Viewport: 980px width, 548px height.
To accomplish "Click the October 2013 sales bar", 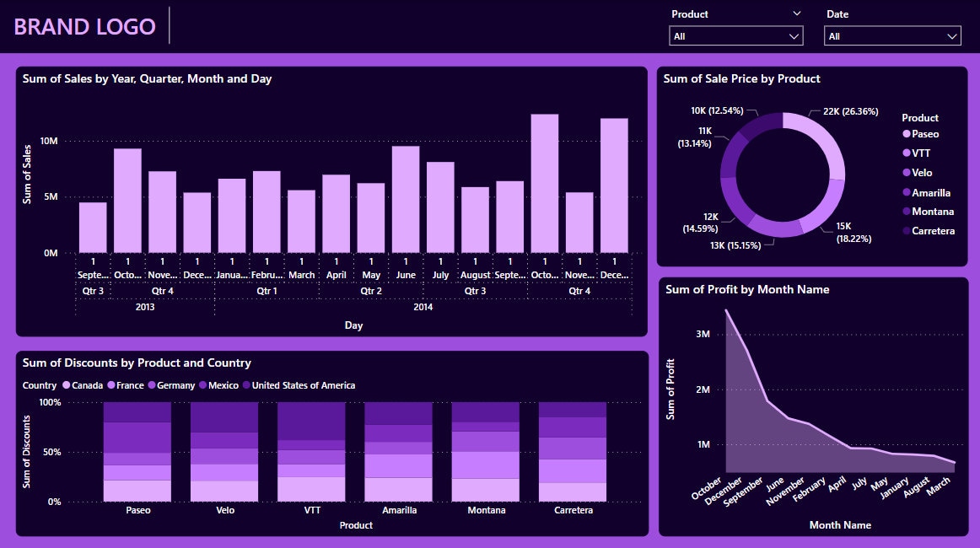I will point(127,202).
